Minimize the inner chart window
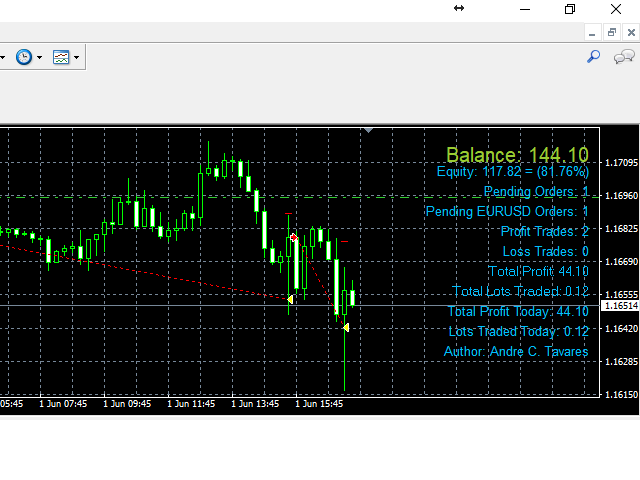The image size is (640, 480). (592, 32)
